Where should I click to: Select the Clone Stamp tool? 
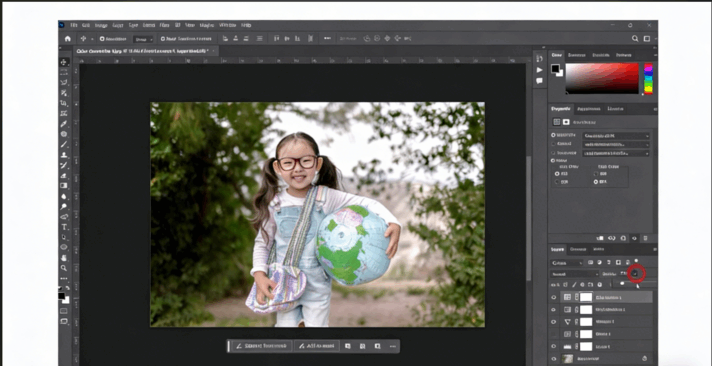[x=64, y=155]
